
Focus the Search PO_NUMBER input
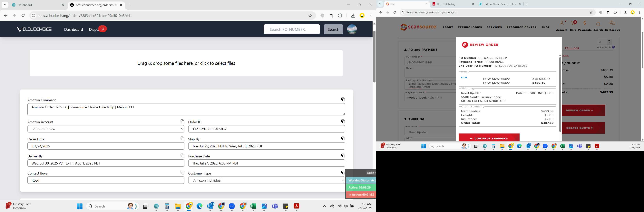[x=291, y=29]
